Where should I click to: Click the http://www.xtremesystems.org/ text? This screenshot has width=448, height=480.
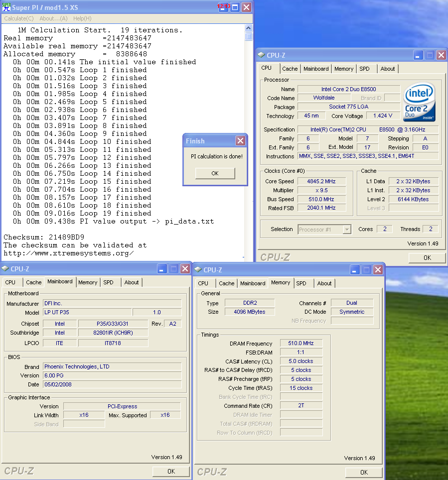coord(69,253)
